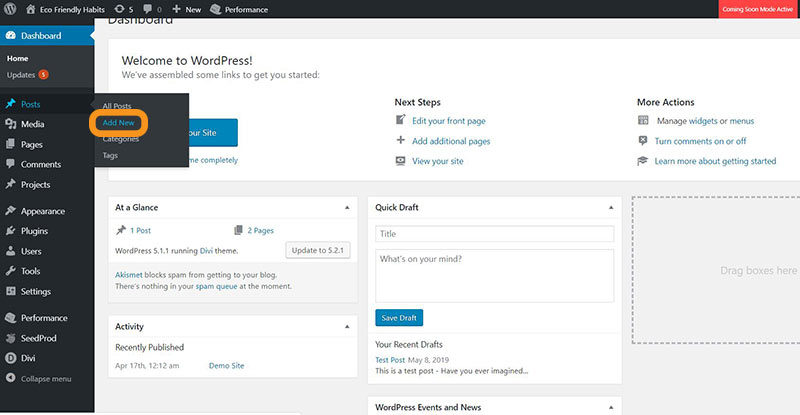Screen dimensions: 800x415
Task: Open Categories in Posts submenu
Action: point(120,139)
